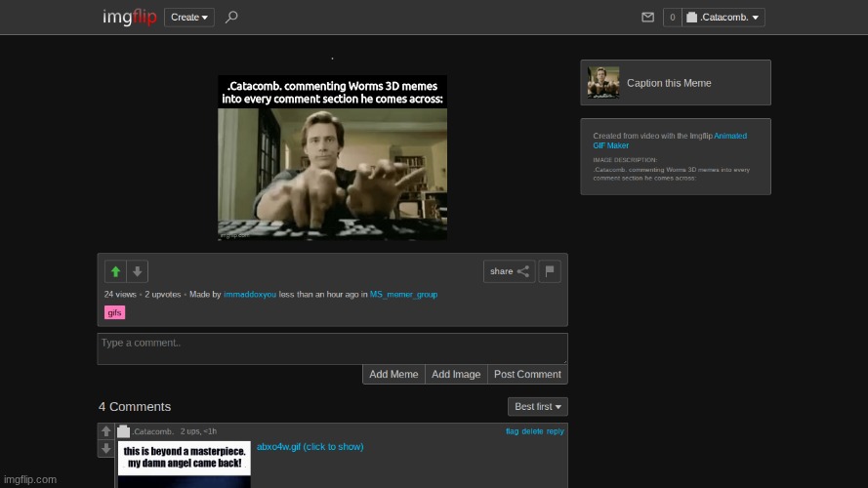The width and height of the screenshot is (868, 488).
Task: Expand the Create dropdown menu
Action: [x=189, y=18]
